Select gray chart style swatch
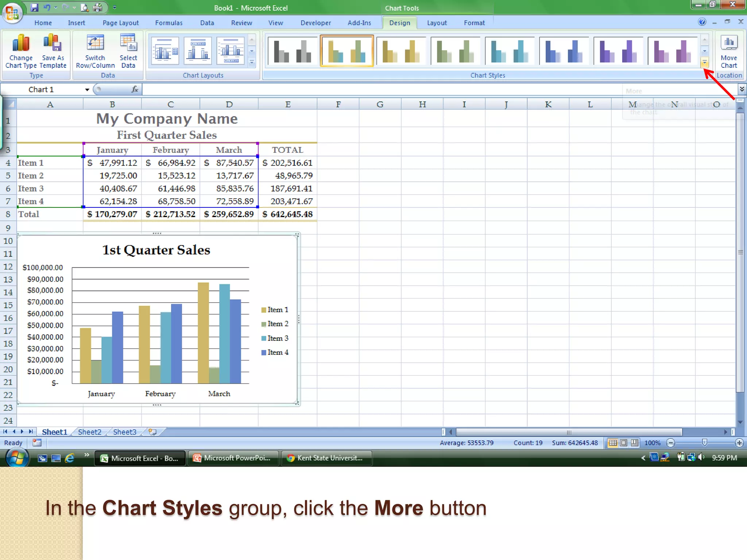The height and width of the screenshot is (560, 747). pos(293,51)
